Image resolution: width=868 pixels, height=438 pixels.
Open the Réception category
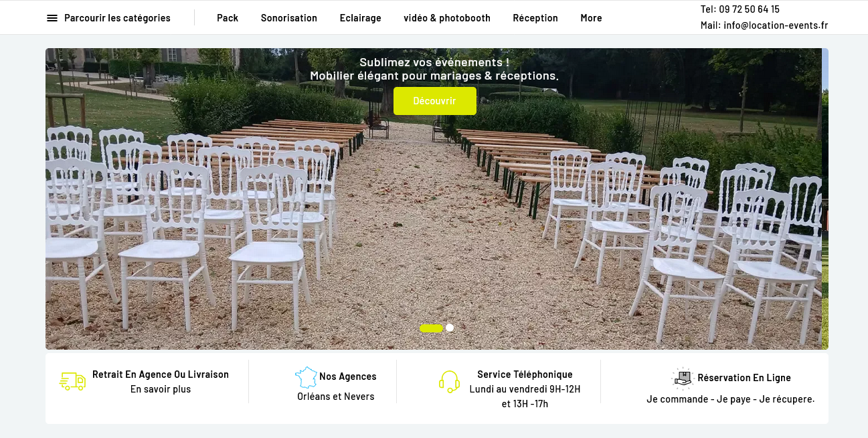pyautogui.click(x=535, y=18)
